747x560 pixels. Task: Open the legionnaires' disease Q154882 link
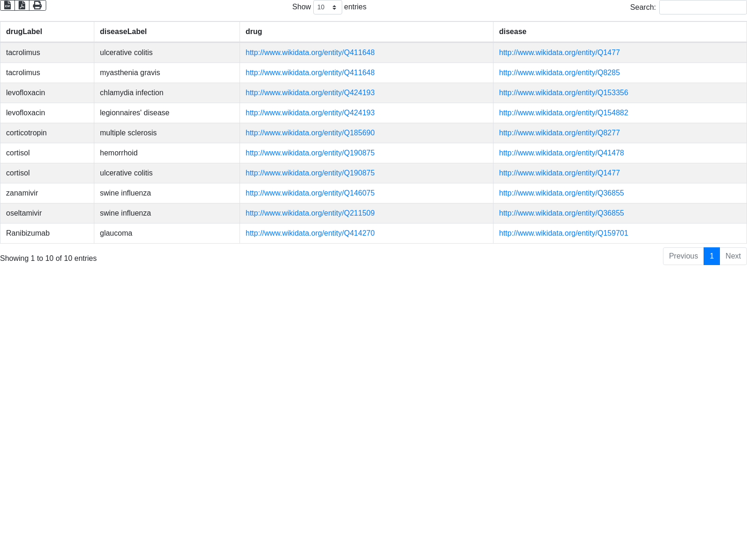pyautogui.click(x=564, y=113)
